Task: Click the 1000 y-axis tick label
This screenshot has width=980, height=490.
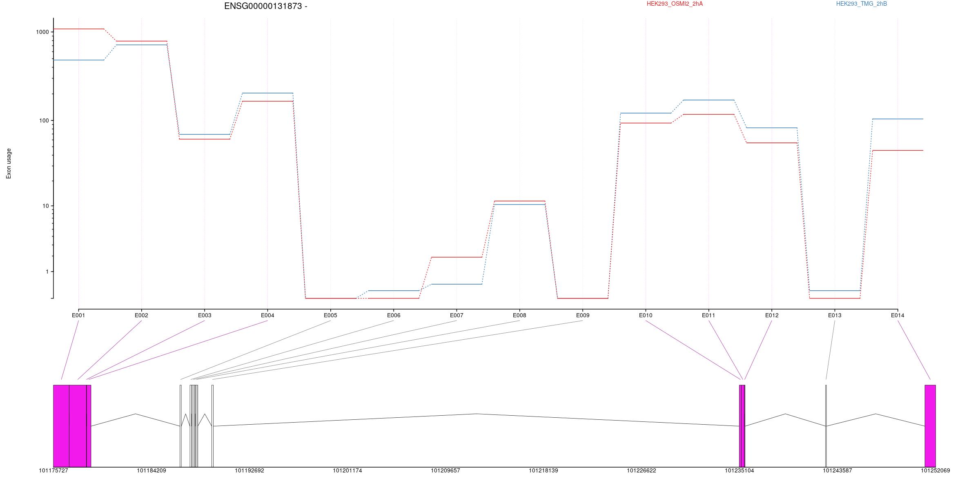Action: click(x=42, y=32)
